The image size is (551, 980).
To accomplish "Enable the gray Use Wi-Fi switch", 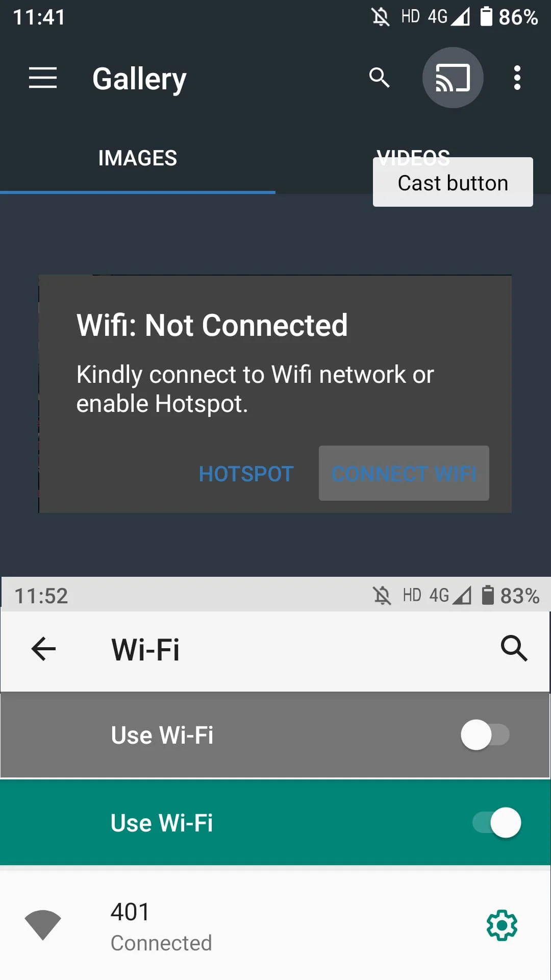I will pyautogui.click(x=485, y=735).
